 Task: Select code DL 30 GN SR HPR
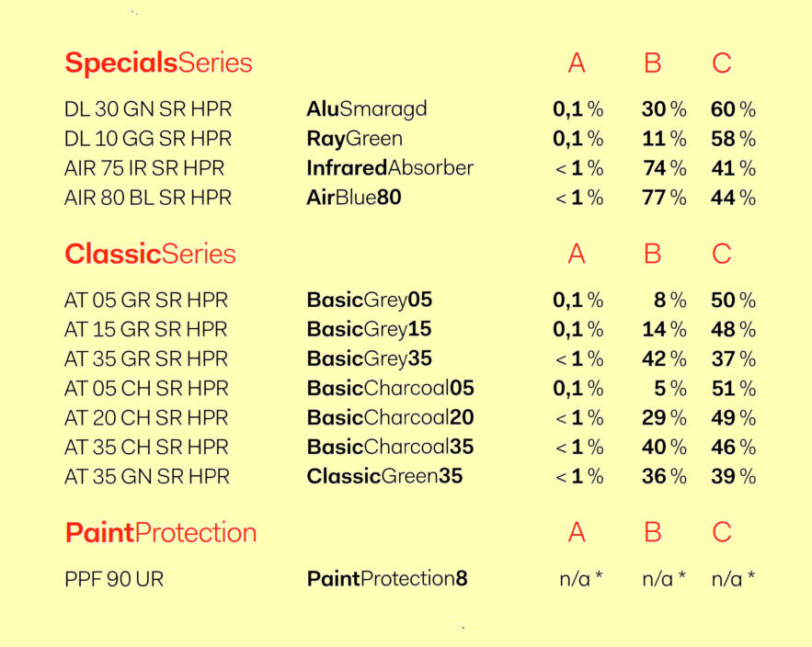click(148, 109)
